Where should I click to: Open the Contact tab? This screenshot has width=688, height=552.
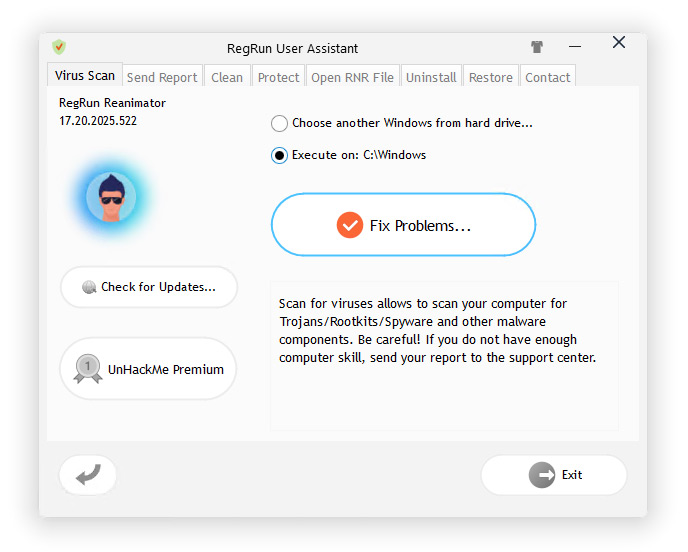[x=548, y=77]
